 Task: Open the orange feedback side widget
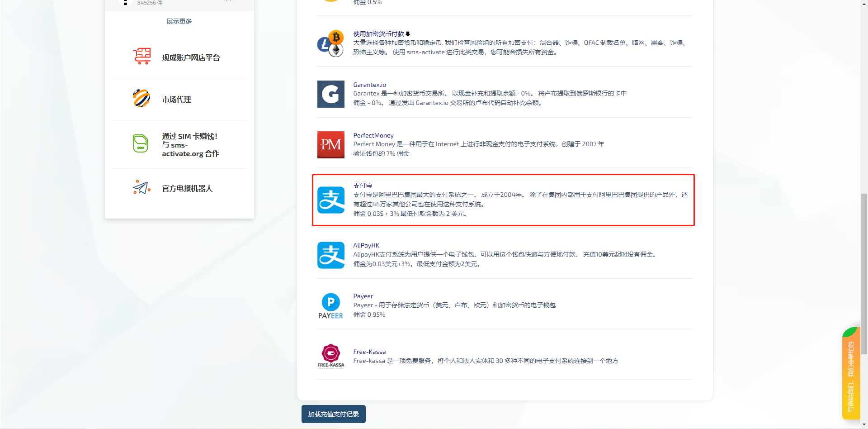(850, 376)
